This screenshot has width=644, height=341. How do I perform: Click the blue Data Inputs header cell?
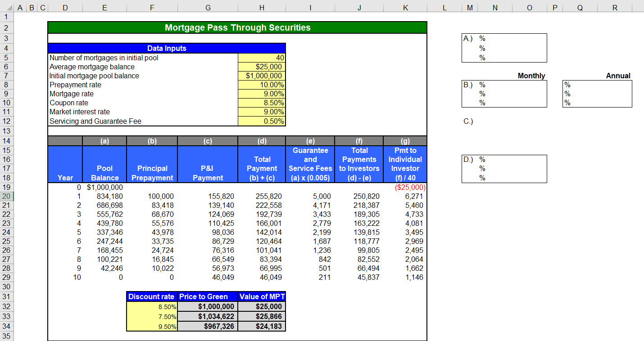pos(167,48)
